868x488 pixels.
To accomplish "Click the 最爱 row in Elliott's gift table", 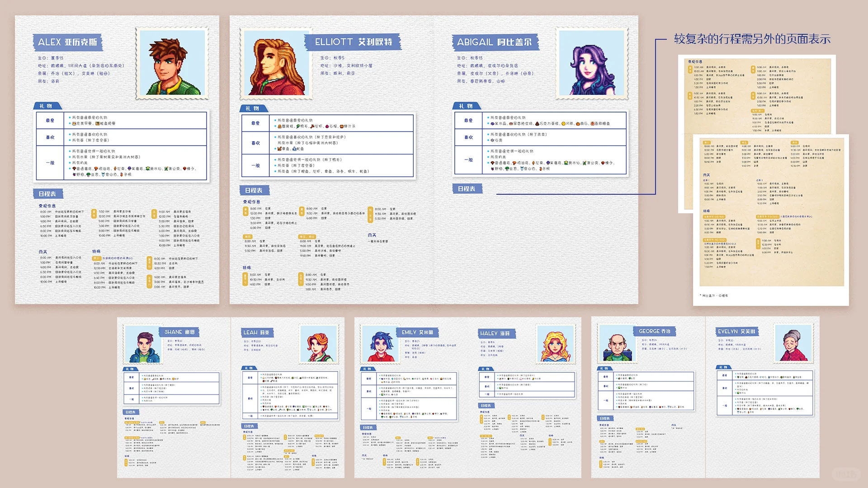I will 328,123.
